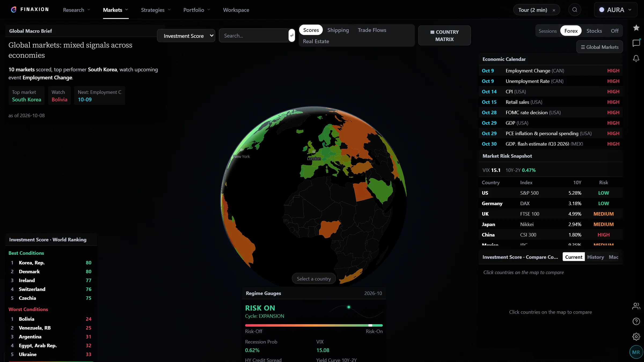The height and width of the screenshot is (362, 644).
Task: Select the Sessions overlay option
Action: pyautogui.click(x=548, y=31)
